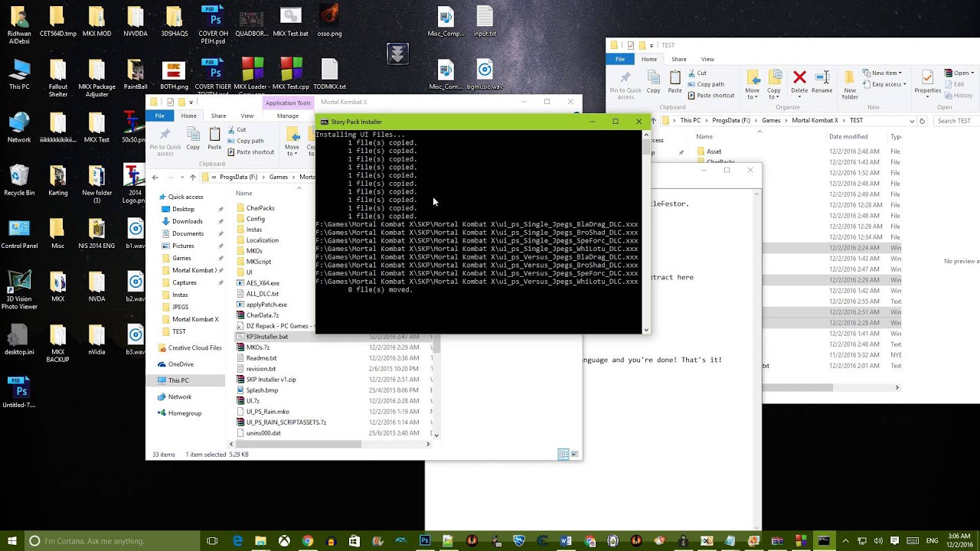This screenshot has width=980, height=551.
Task: Select the CharPacks folder in file list
Action: coord(260,208)
